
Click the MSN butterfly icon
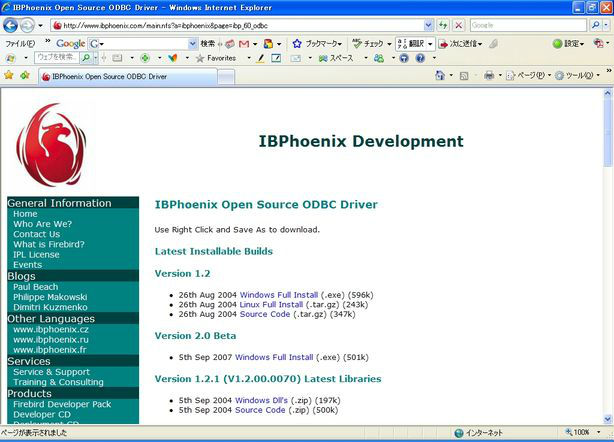[173, 58]
